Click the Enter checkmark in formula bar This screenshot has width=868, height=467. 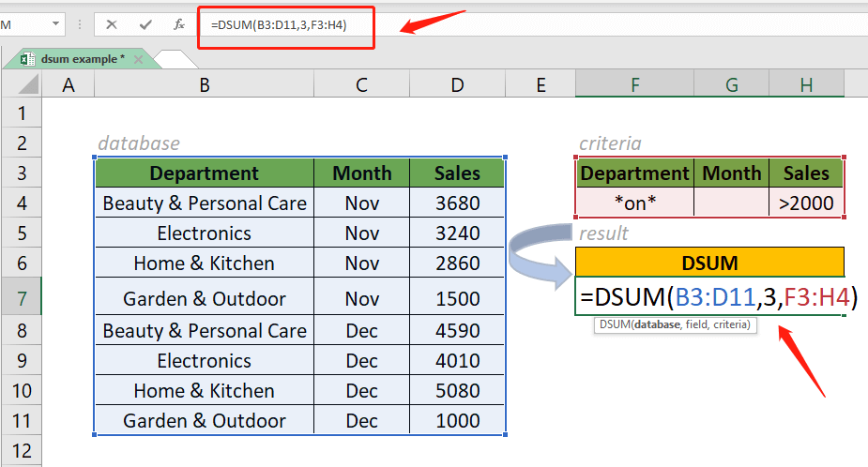coord(145,25)
